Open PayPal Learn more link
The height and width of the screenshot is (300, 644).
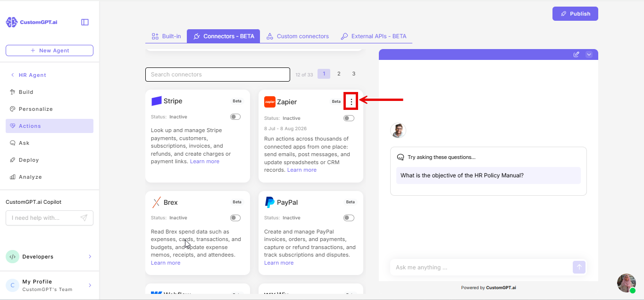click(279, 263)
